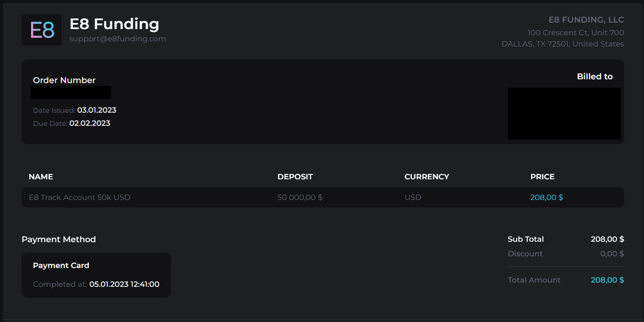Click the redacted Order Number field
This screenshot has height=322, width=644.
click(71, 92)
